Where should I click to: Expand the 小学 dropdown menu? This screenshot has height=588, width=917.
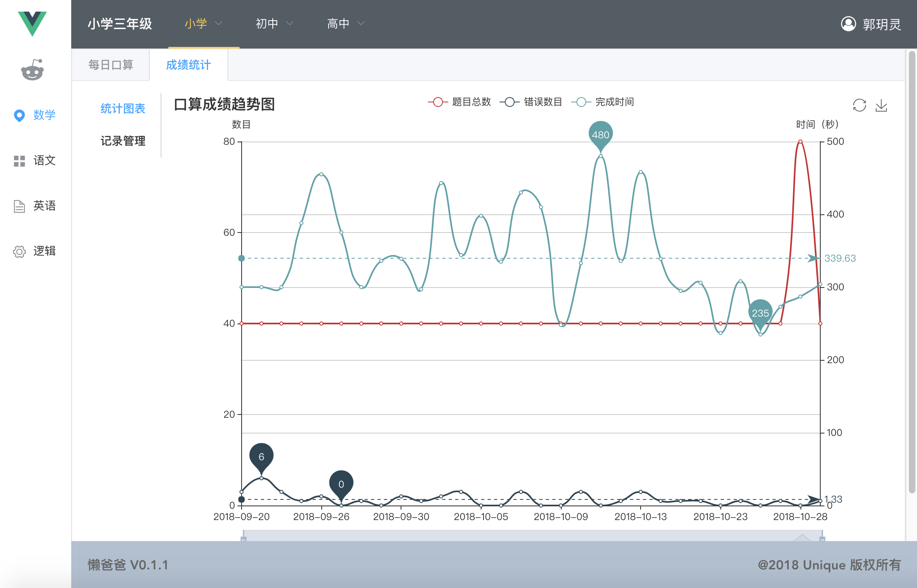coord(203,24)
